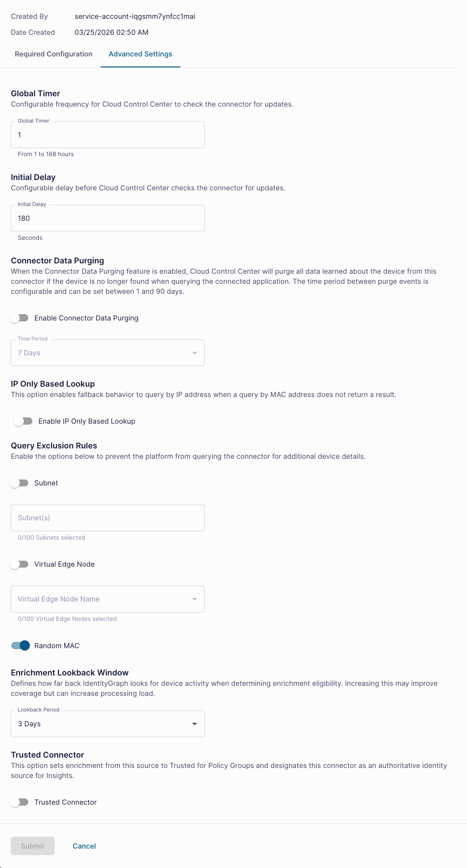This screenshot has width=467, height=868.
Task: Enable the Virtual Edge Node toggle
Action: pyautogui.click(x=19, y=564)
